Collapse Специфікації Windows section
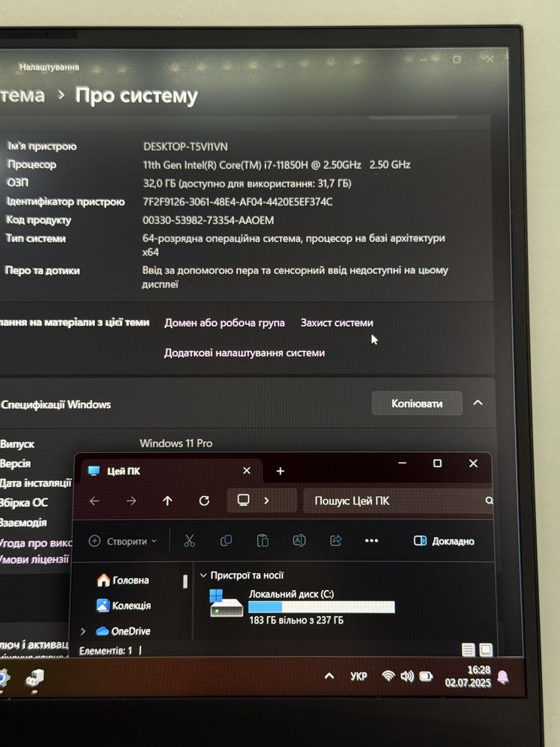 [478, 403]
